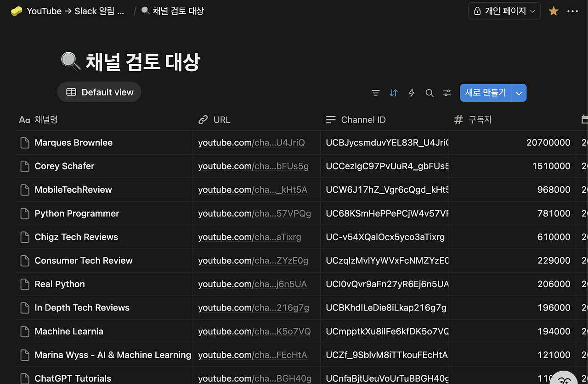Open the 개인 페이지 sharing dropdown
The image size is (588, 384).
click(x=504, y=11)
